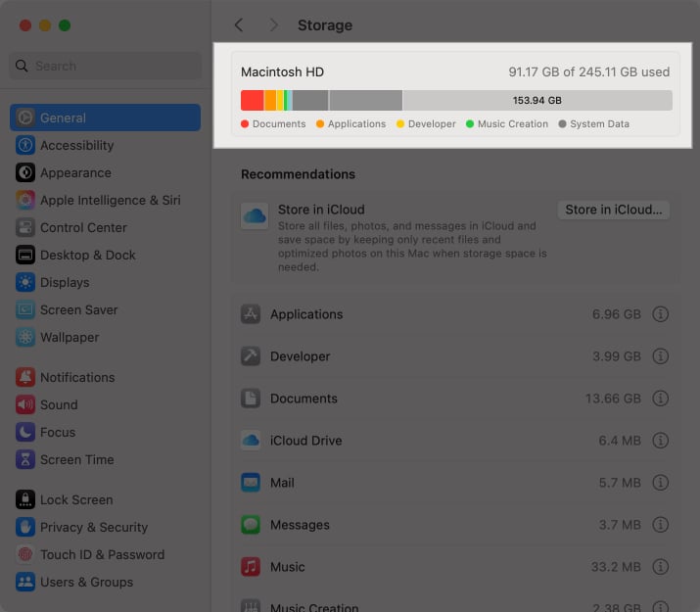Click the info icon beside Messages
700x612 pixels.
pos(660,525)
